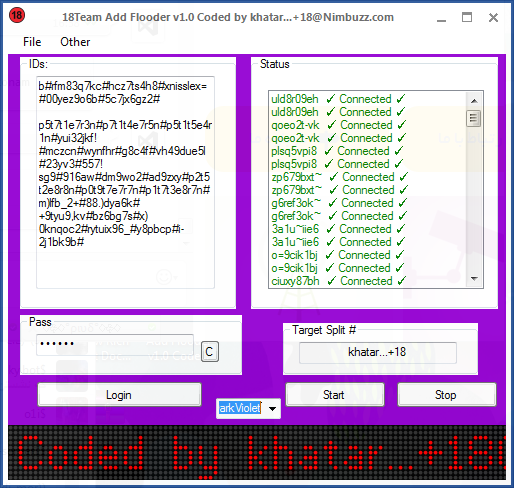
Task: Open the File menu
Action: (32, 42)
